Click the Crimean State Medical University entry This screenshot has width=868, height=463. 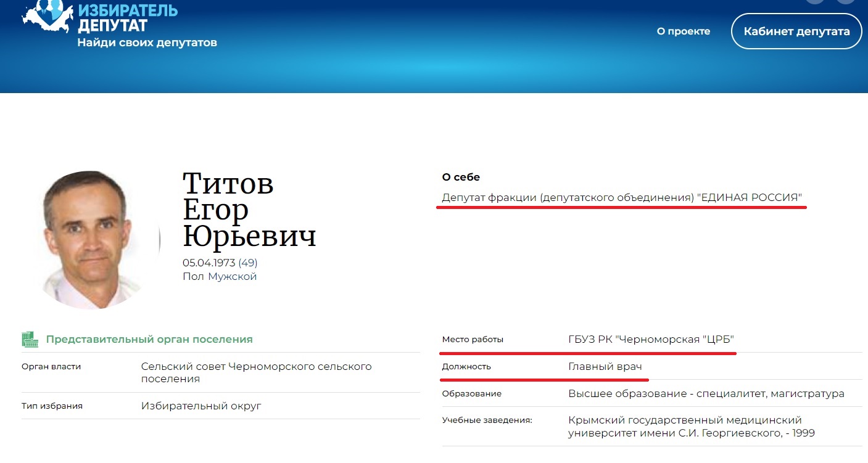691,427
